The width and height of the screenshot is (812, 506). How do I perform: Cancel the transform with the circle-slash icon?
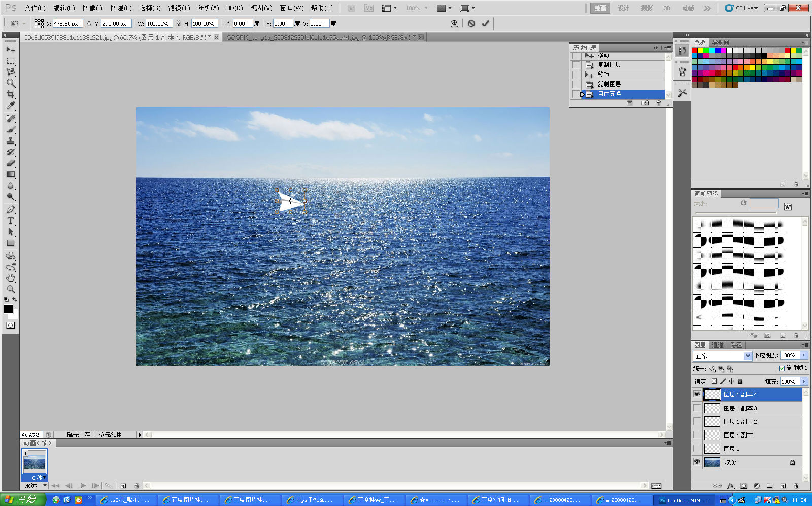coord(471,23)
